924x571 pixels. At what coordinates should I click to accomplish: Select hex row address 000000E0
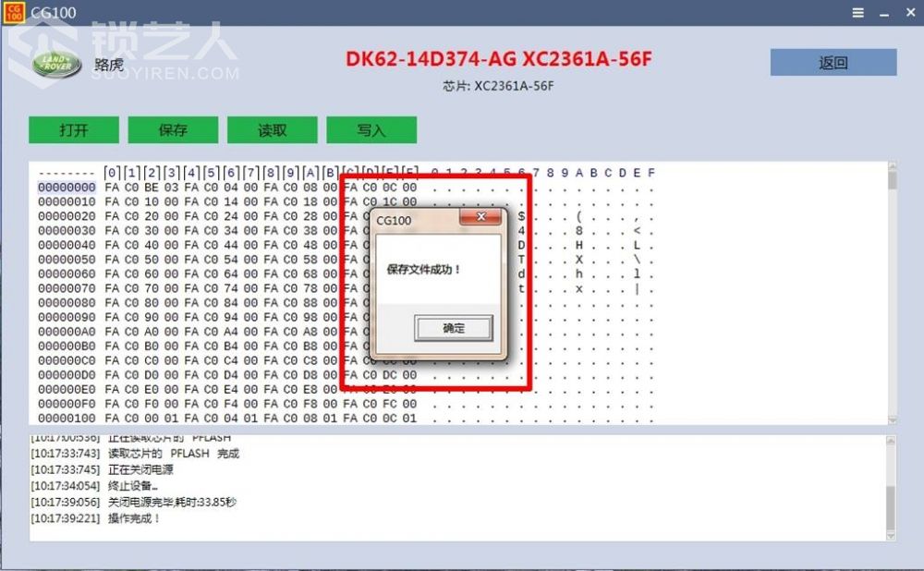[x=67, y=390]
